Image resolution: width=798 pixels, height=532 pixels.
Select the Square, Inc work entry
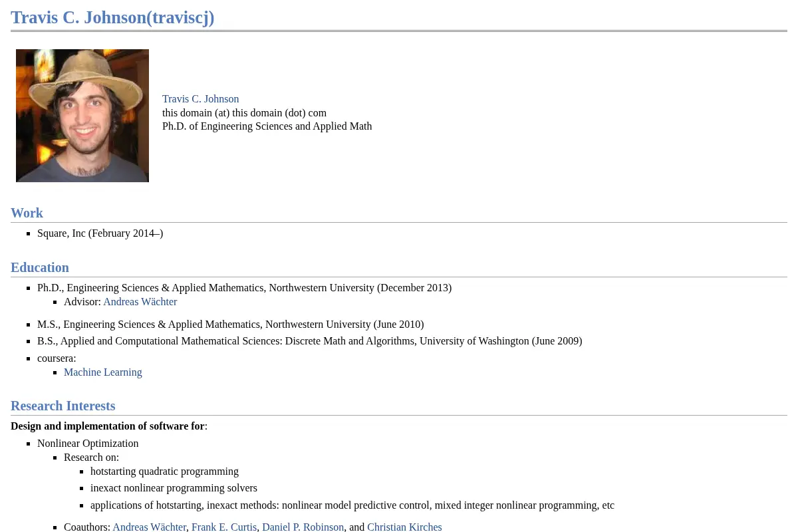pyautogui.click(x=100, y=233)
